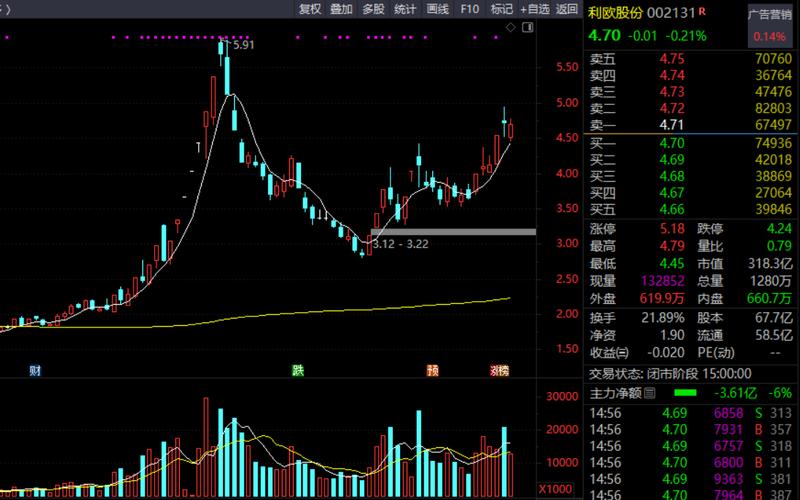Open the 统计 statistics tool
Screen dimensions: 800x500
(405, 9)
